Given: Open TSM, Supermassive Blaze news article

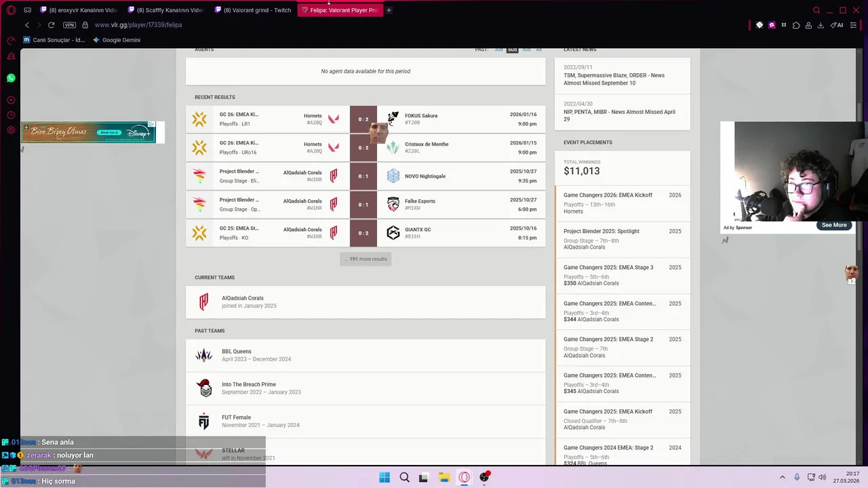Looking at the screenshot, I should click(x=623, y=75).
